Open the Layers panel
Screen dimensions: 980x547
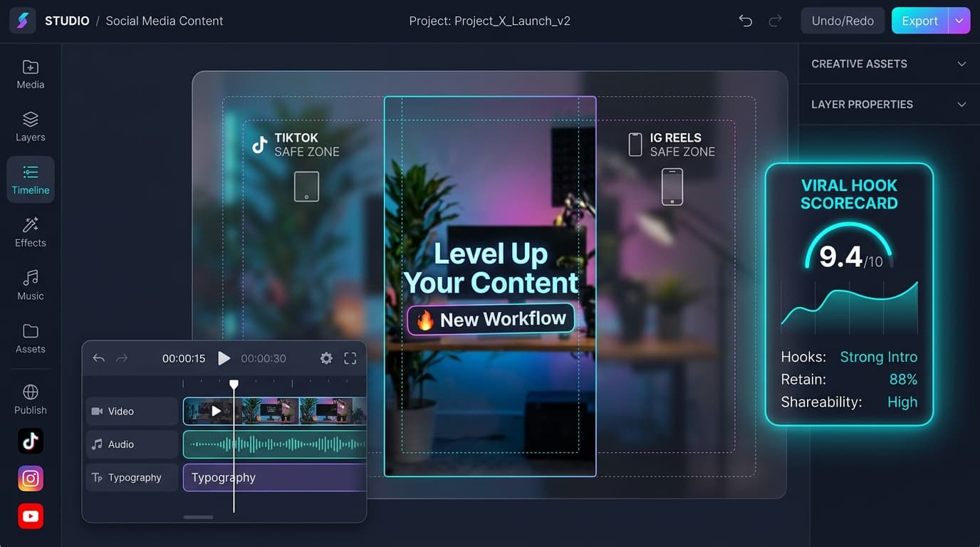point(31,127)
